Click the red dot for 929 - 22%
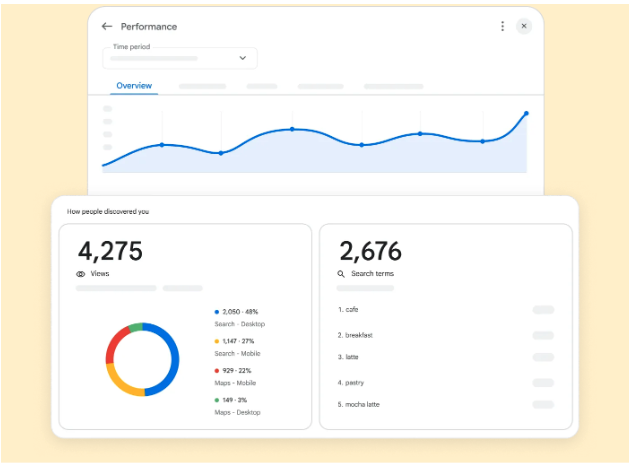 tap(217, 370)
